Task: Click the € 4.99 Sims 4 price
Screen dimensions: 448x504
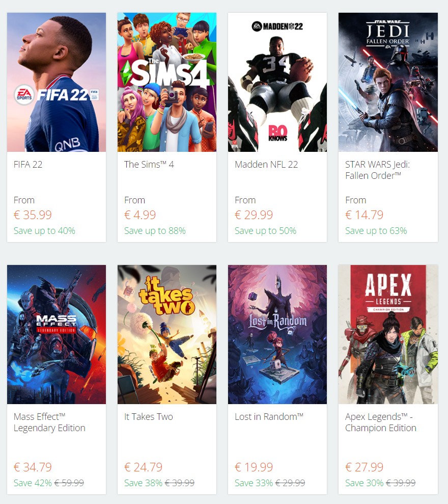Action: pos(140,215)
